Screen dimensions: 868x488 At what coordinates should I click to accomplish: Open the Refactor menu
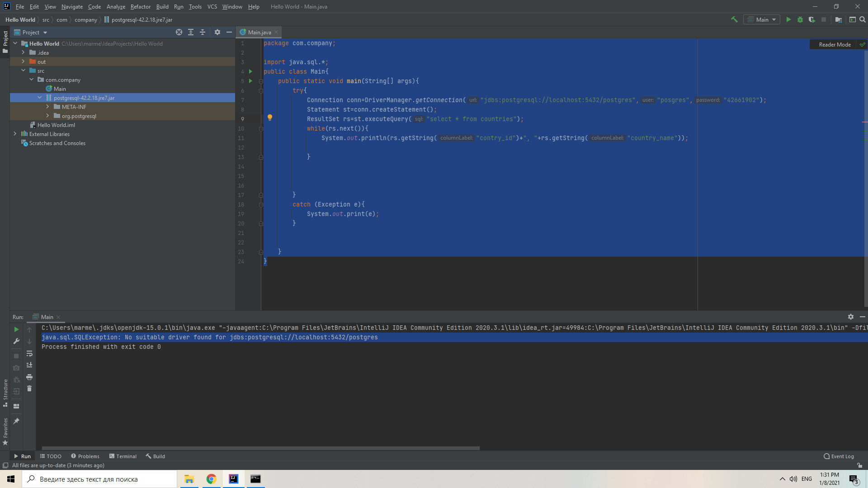140,6
